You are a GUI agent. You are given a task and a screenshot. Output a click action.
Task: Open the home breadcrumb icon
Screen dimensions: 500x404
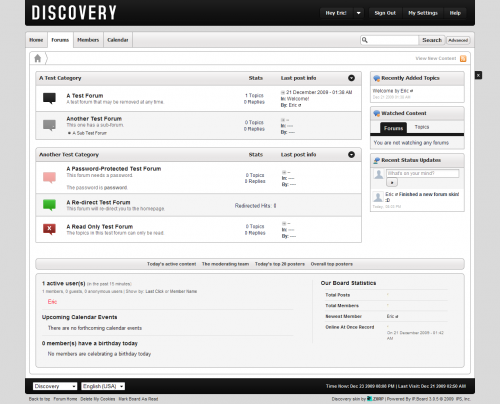[38, 58]
